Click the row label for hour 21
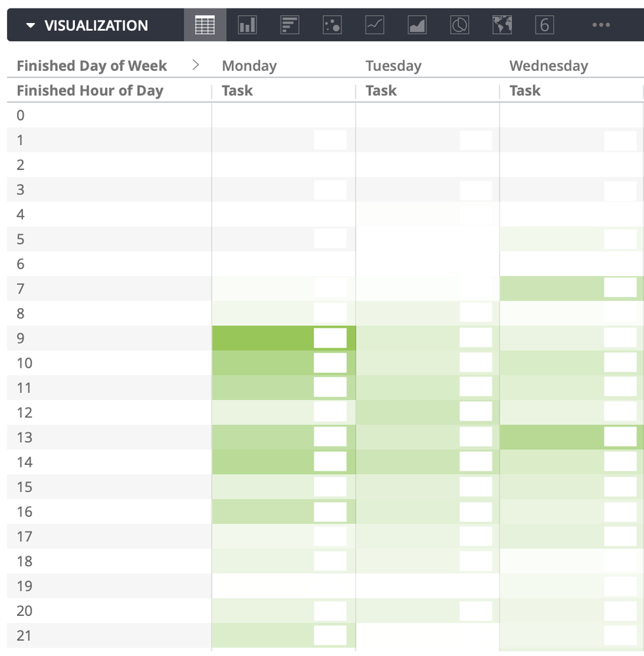The height and width of the screenshot is (656, 644). tap(24, 636)
